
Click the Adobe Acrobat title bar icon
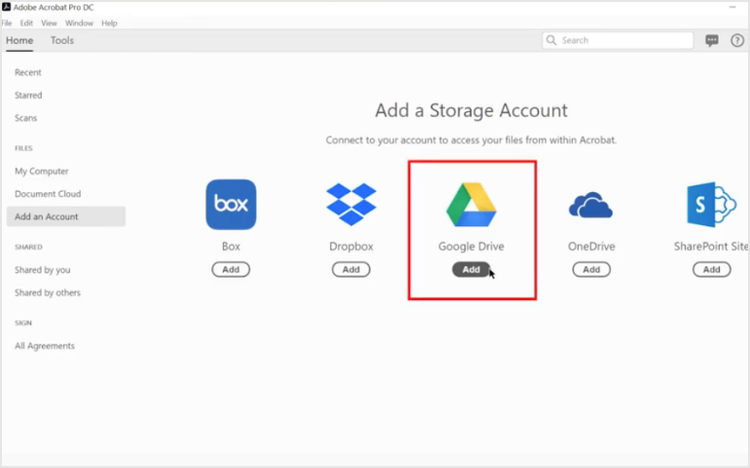click(x=7, y=8)
